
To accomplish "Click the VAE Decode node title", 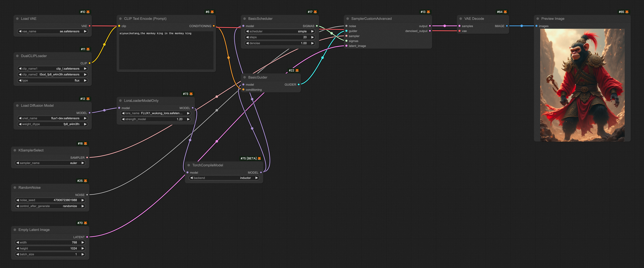I will click(474, 19).
